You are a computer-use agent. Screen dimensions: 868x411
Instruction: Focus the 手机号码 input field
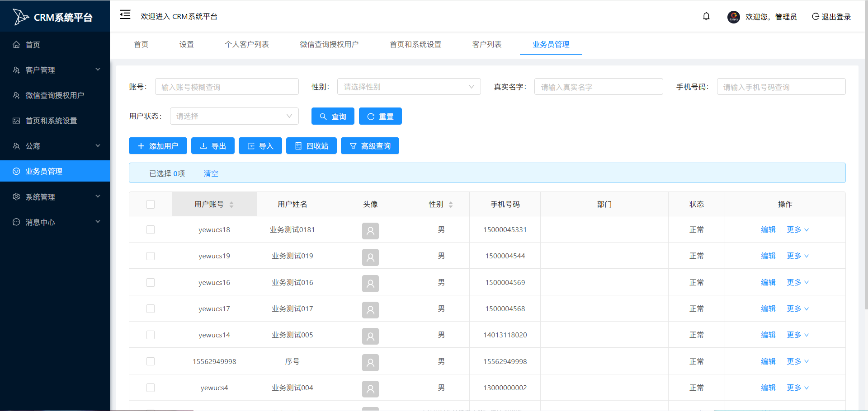click(781, 87)
